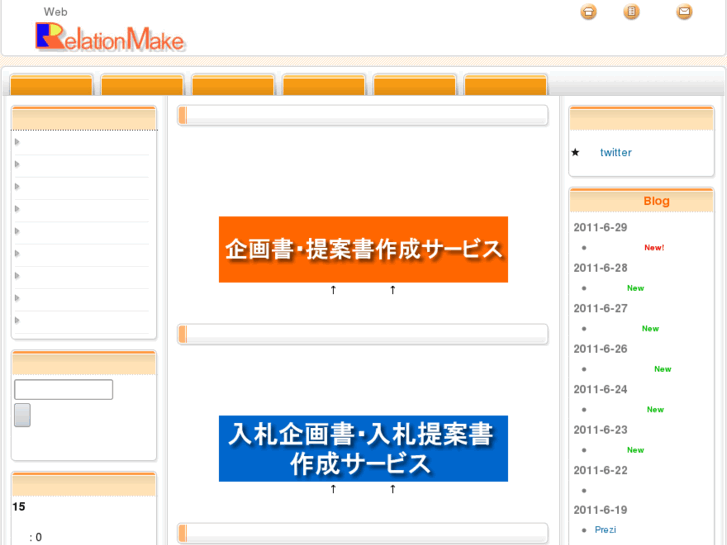Click the home icon in the header
727x545 pixels.
pos(588,12)
